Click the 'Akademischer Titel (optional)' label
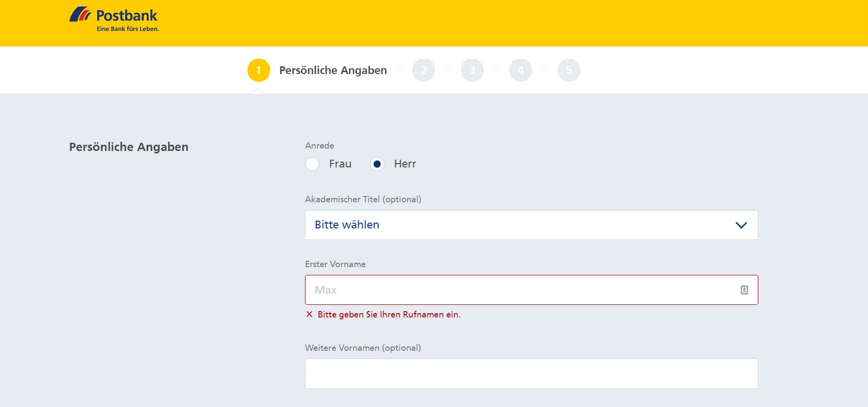868x407 pixels. [x=363, y=199]
